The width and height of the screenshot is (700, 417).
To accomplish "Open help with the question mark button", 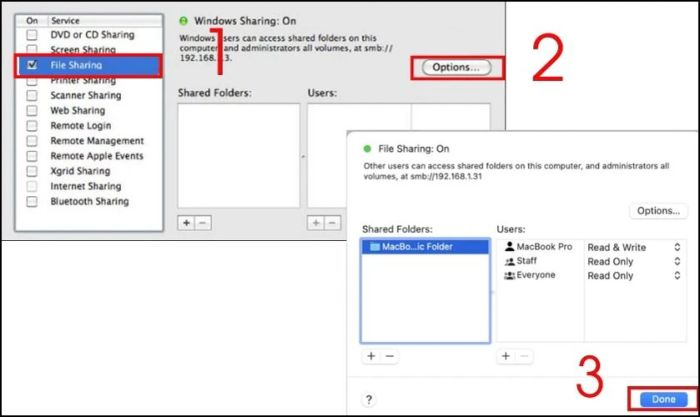I will point(369,399).
